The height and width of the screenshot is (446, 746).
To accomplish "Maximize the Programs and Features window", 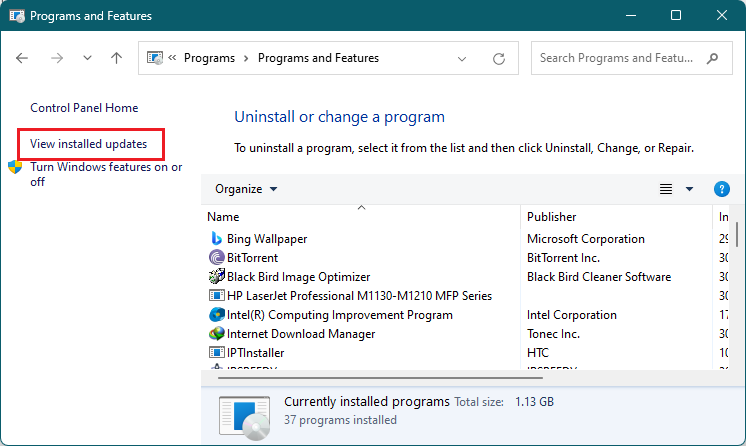I will 676,16.
